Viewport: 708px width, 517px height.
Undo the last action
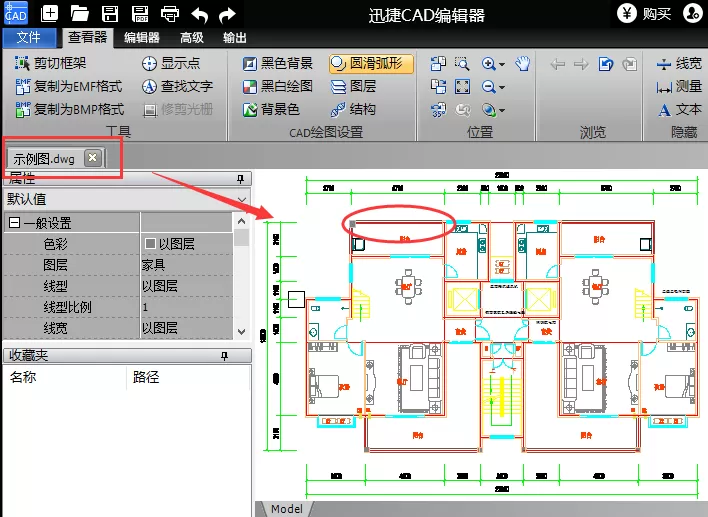(200, 15)
